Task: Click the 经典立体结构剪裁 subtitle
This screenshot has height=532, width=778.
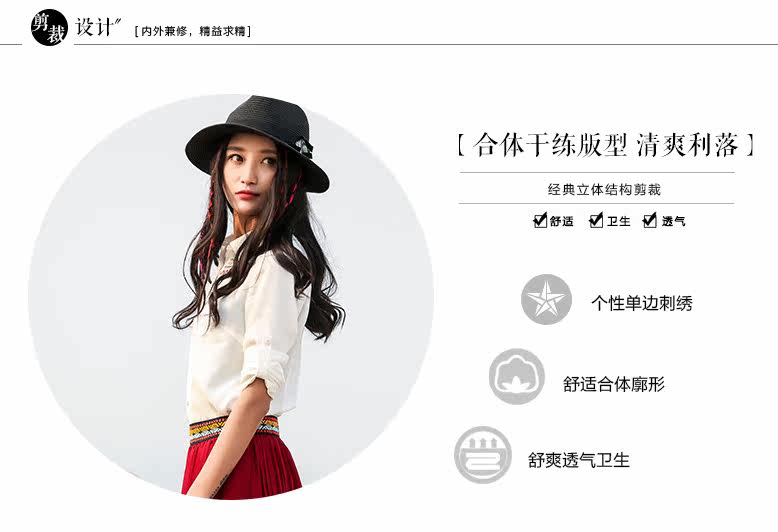Action: tap(604, 189)
